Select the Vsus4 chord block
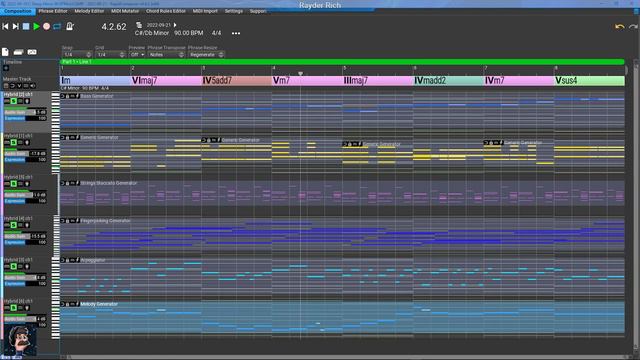This screenshot has height=360, width=640. pyautogui.click(x=589, y=80)
